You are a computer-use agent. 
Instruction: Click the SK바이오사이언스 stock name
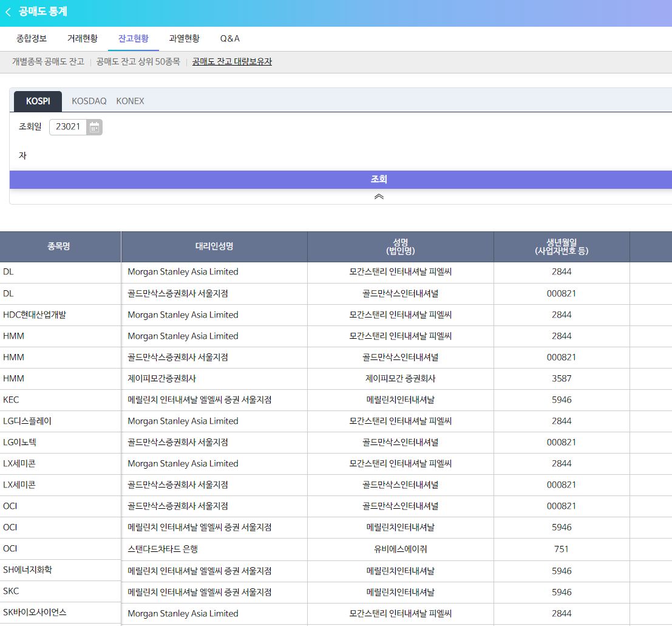[x=35, y=613]
